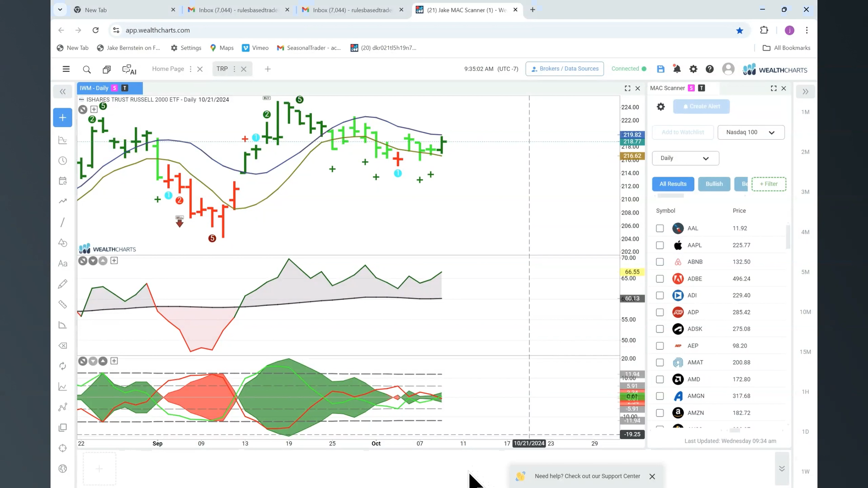Check the ADSK row checkbox

click(x=660, y=329)
